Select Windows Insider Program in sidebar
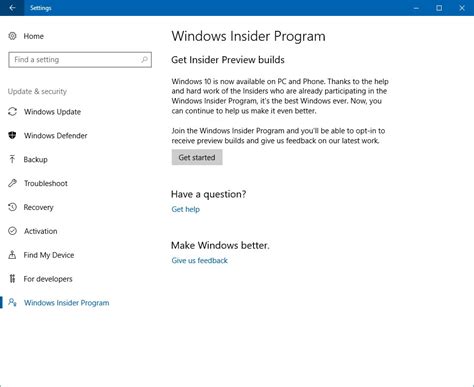The width and height of the screenshot is (474, 387). tap(66, 303)
